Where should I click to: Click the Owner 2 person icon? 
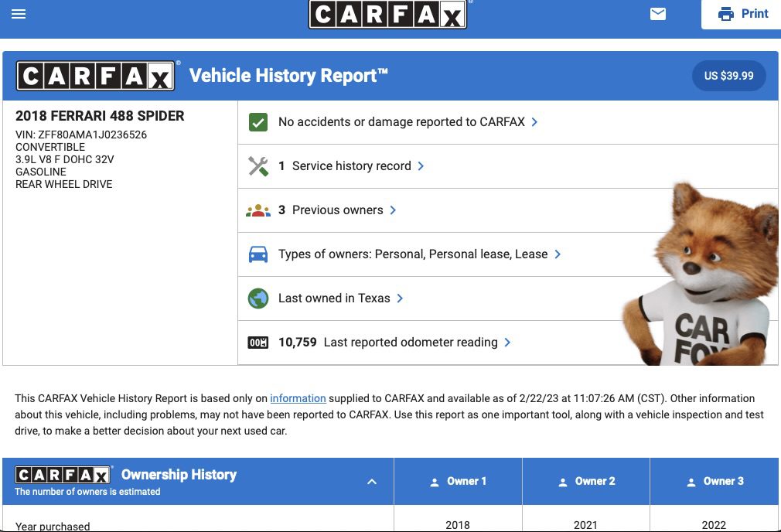(x=563, y=483)
